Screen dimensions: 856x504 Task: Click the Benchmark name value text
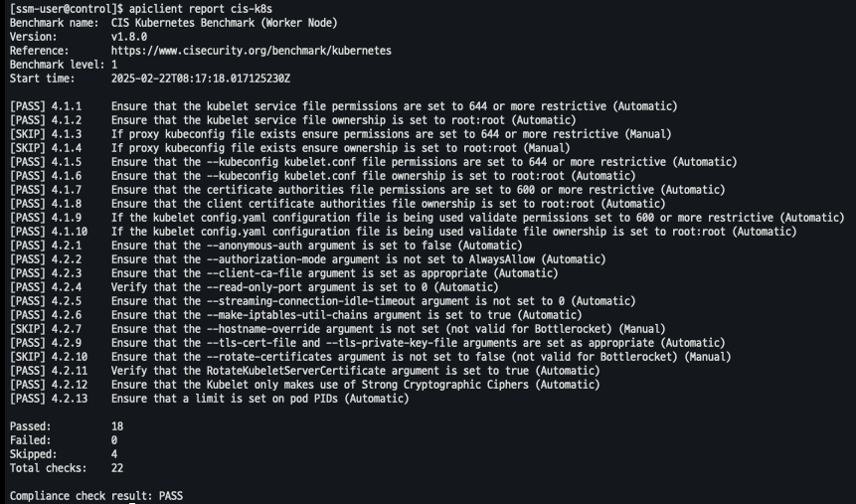[224, 22]
